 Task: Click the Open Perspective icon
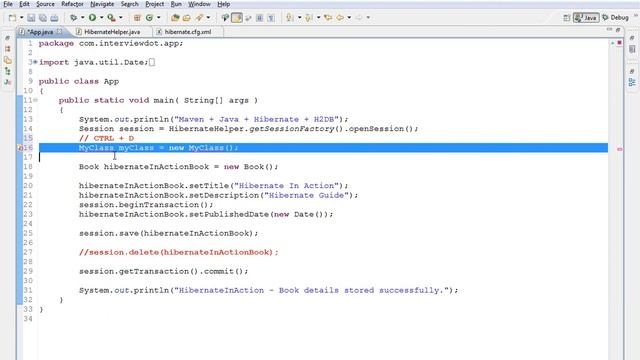567,18
